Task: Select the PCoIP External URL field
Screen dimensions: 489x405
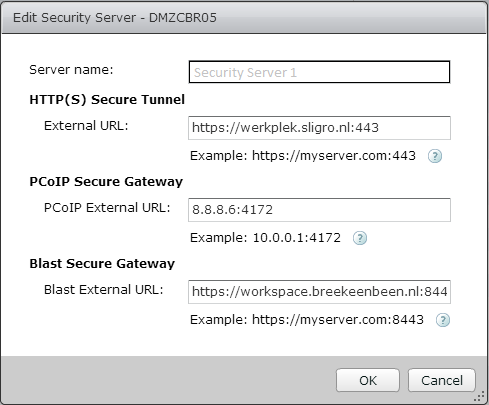Action: click(319, 210)
